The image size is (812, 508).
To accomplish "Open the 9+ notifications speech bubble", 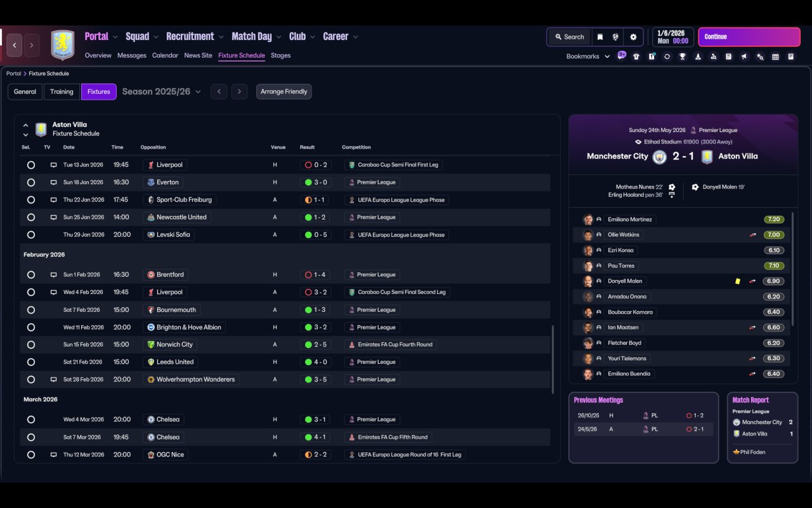I will pos(622,55).
